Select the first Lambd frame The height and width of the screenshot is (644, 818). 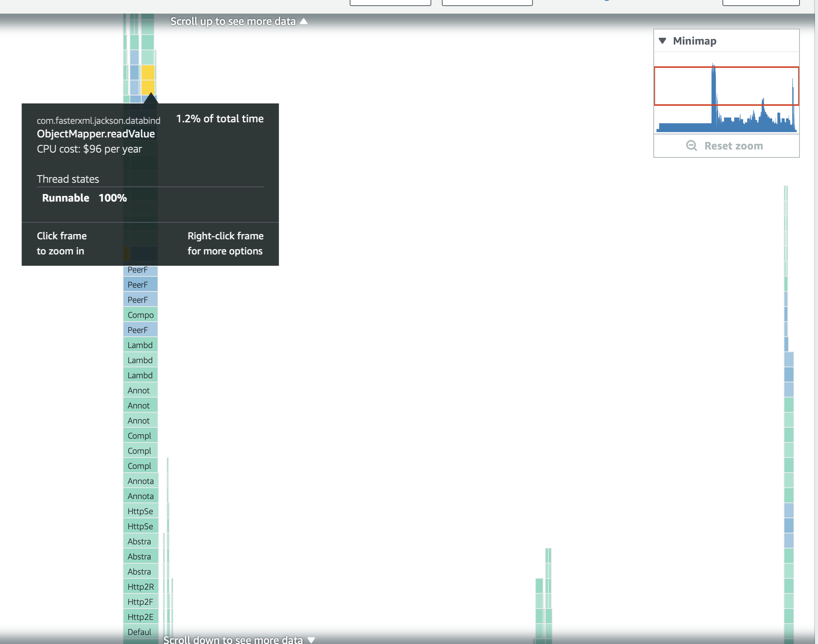140,345
